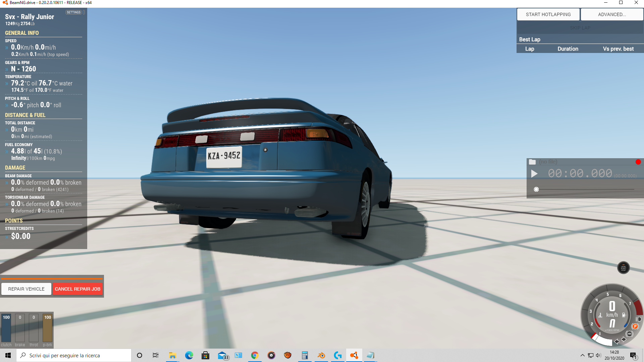This screenshot has height=362, width=644.
Task: Click the headlight indicator on the gauge
Action: [x=638, y=319]
